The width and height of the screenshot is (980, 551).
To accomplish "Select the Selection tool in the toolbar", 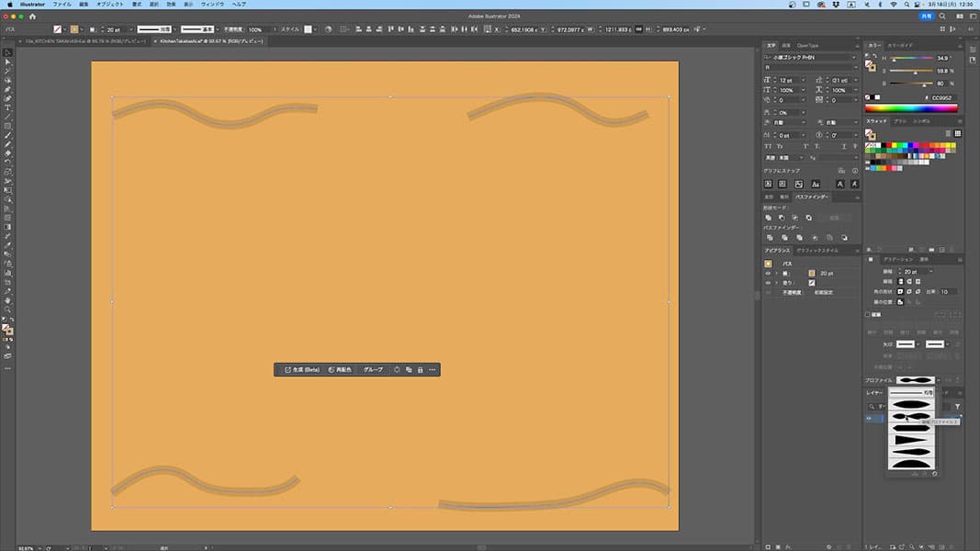I will coord(7,51).
